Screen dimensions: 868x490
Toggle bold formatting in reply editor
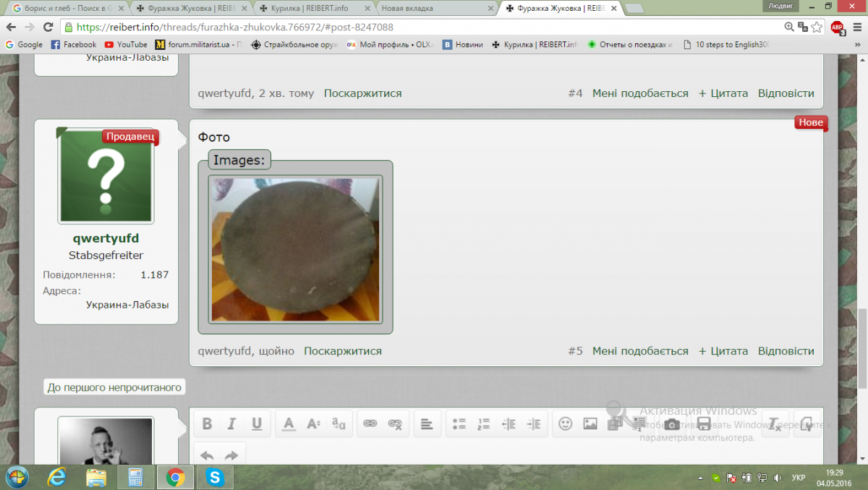(207, 424)
